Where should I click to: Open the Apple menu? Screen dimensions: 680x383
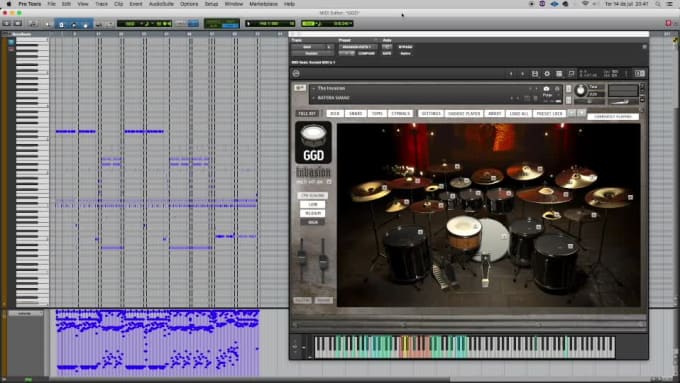pyautogui.click(x=9, y=4)
